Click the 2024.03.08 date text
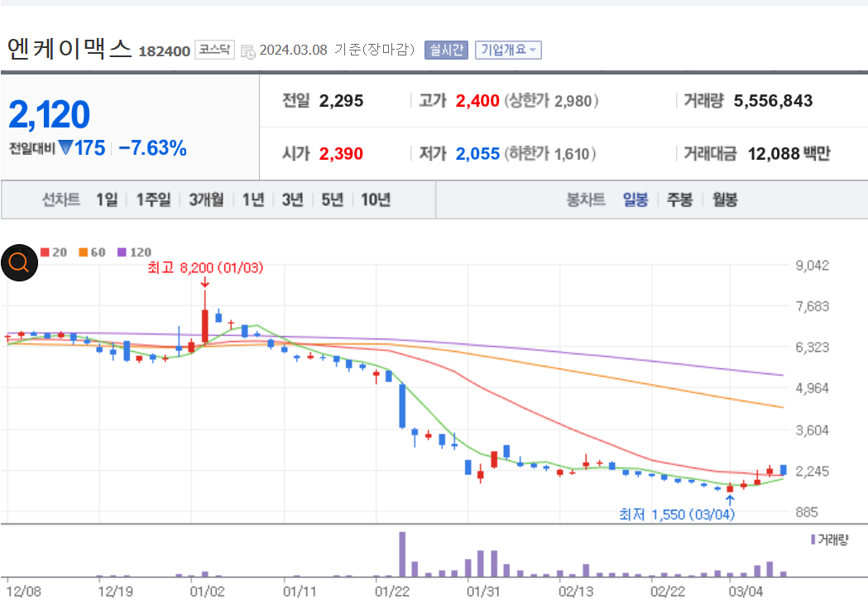 [x=294, y=50]
